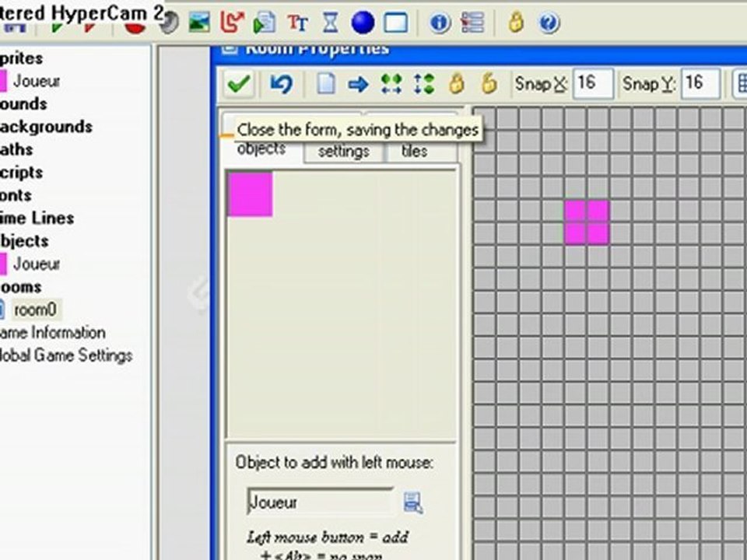
Task: Select room0 in the resource tree
Action: pos(35,310)
